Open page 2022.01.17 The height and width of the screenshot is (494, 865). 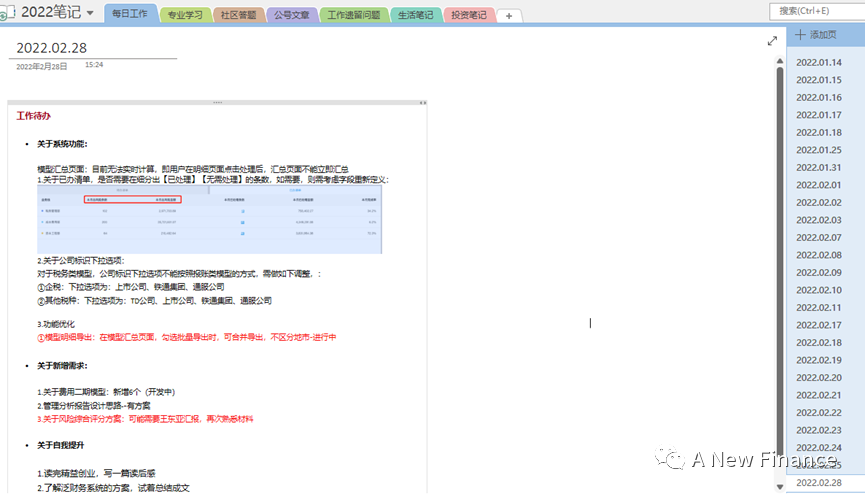click(819, 115)
